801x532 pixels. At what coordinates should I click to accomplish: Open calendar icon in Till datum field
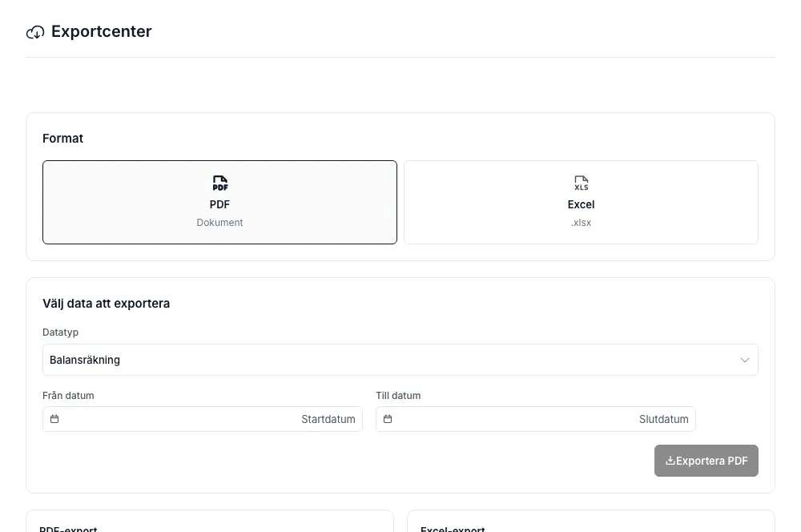[388, 419]
